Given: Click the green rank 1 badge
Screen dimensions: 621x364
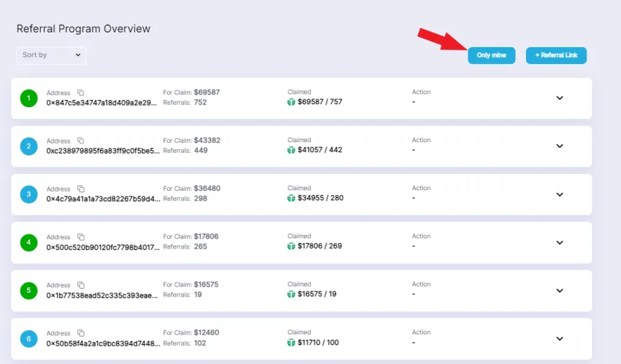Looking at the screenshot, I should coord(29,98).
